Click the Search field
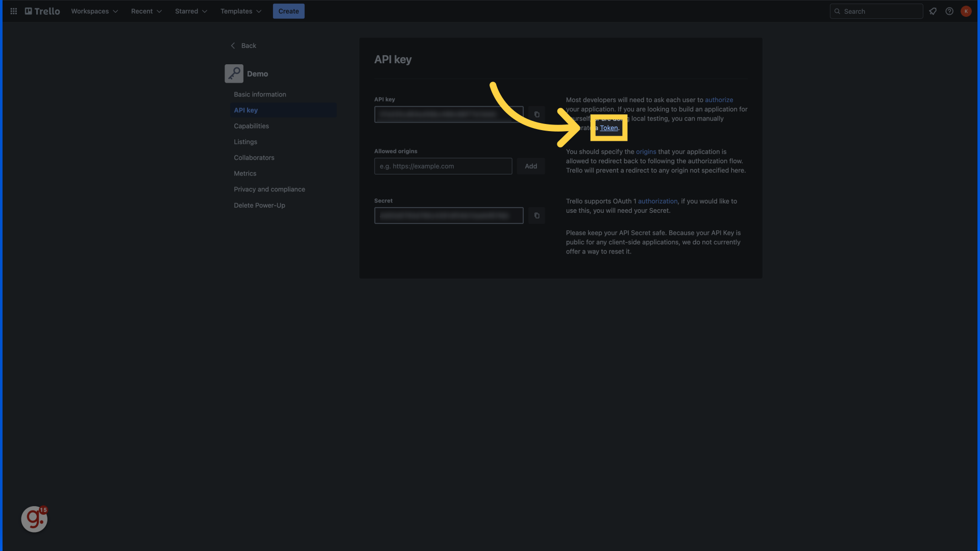 (x=876, y=11)
